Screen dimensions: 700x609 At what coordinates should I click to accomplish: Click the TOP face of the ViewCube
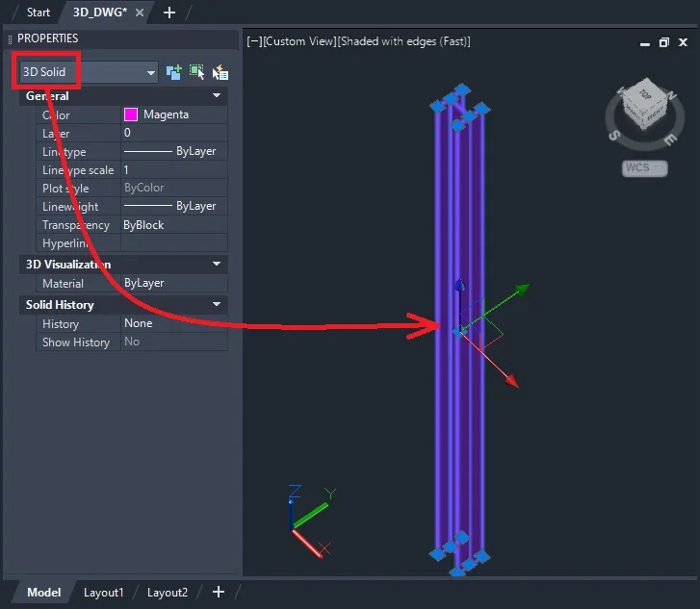[x=644, y=94]
